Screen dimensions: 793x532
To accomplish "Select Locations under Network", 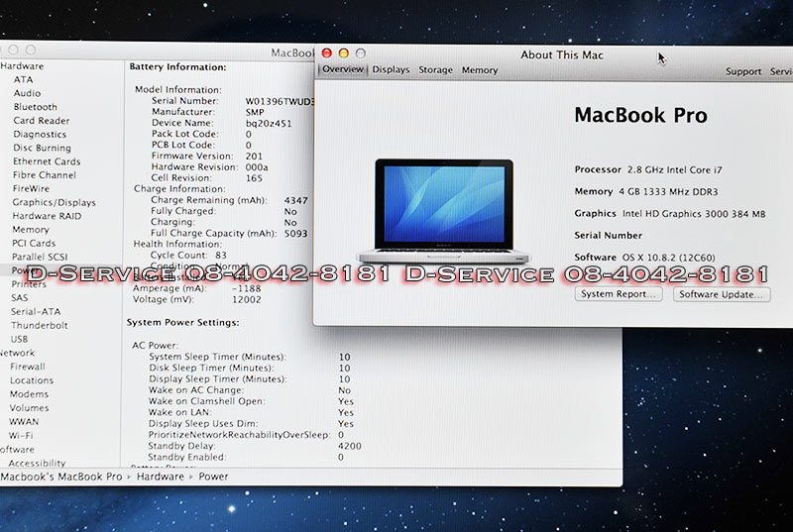I will click(32, 380).
